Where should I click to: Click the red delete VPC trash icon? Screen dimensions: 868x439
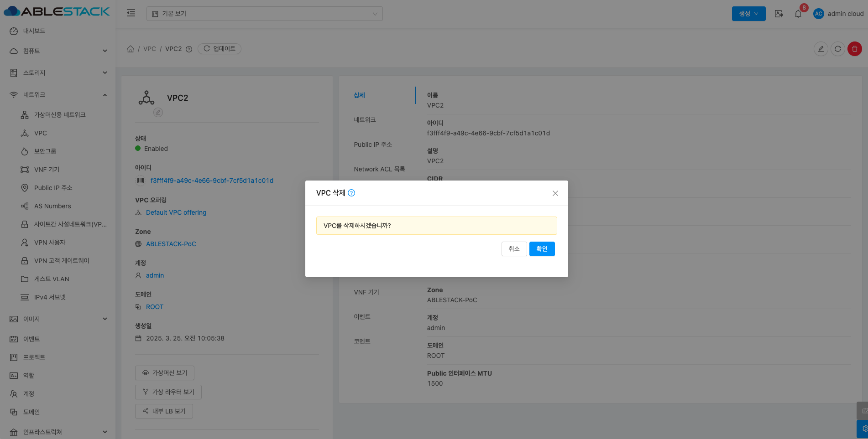pos(854,49)
